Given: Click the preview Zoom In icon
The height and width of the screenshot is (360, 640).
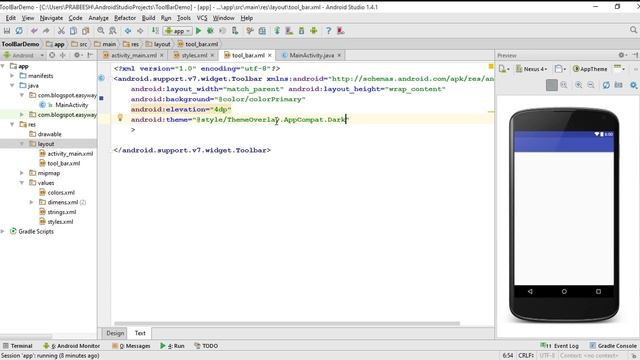Looking at the screenshot, I should click(x=579, y=85).
